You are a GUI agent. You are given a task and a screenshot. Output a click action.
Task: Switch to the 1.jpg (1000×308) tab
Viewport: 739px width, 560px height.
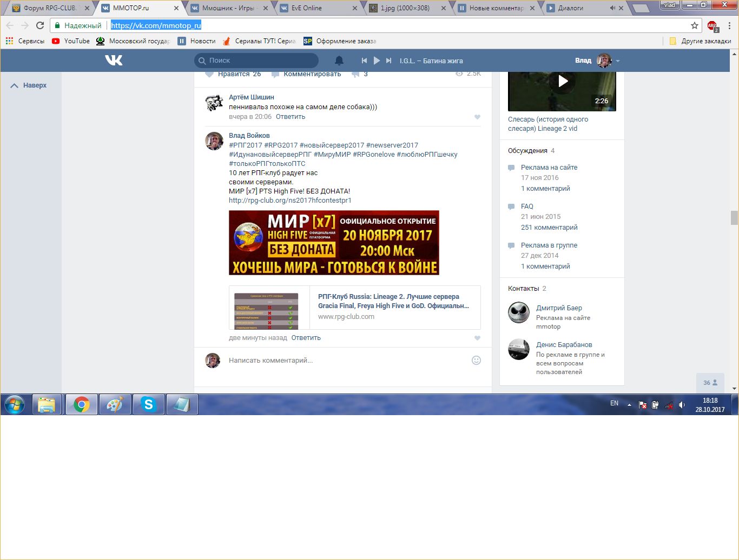pyautogui.click(x=407, y=8)
